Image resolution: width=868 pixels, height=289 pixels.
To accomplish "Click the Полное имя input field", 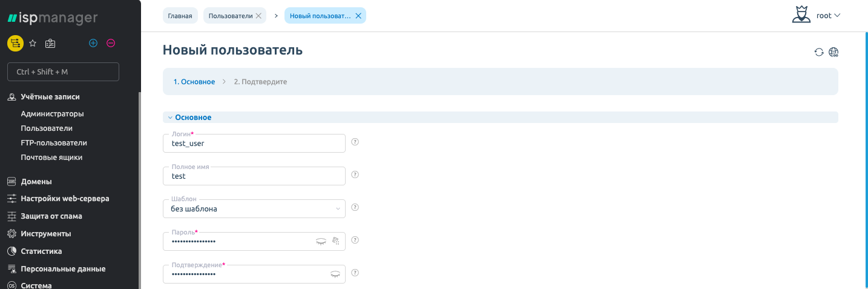I will (x=254, y=176).
